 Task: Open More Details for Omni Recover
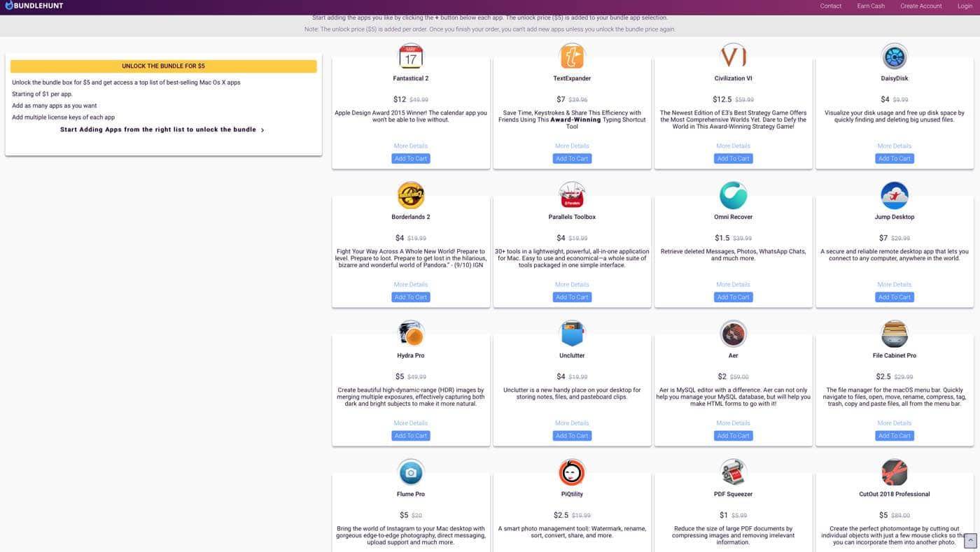733,285
